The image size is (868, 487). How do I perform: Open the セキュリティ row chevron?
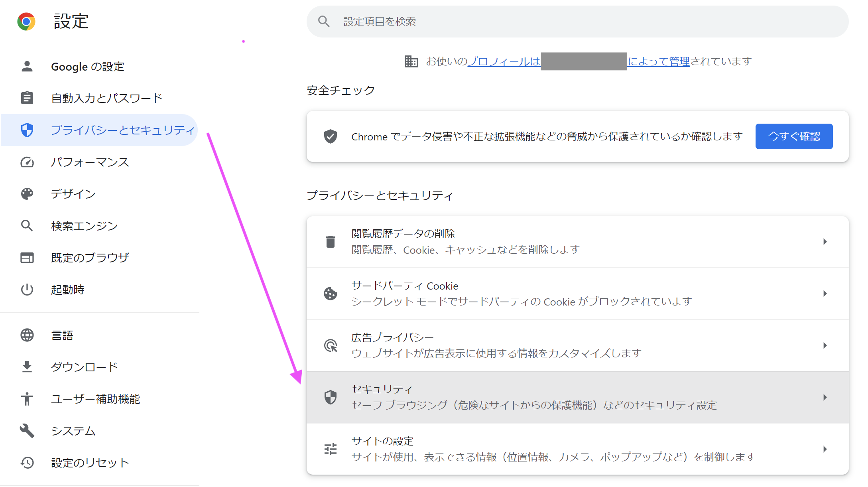825,397
